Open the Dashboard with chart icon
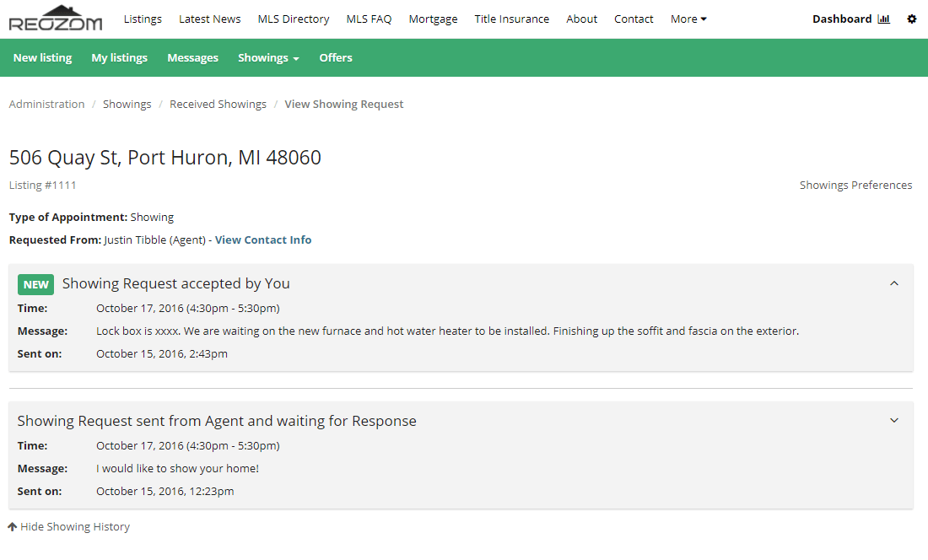Viewport: 928px width, 560px height. coord(850,19)
